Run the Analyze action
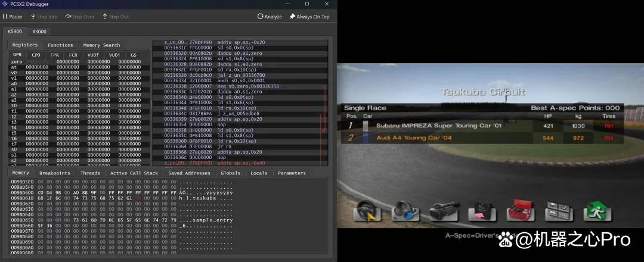 (x=270, y=17)
